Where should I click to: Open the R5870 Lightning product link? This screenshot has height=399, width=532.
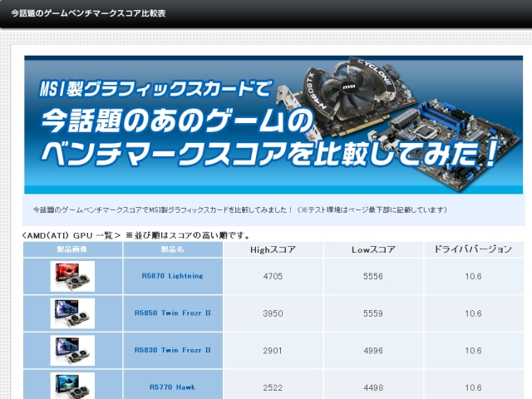pyautogui.click(x=172, y=276)
